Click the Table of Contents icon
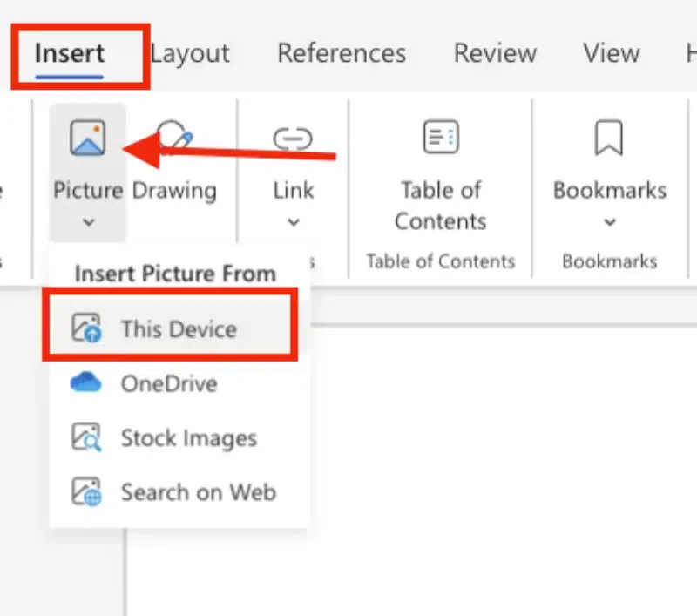The width and height of the screenshot is (697, 616). click(x=440, y=138)
